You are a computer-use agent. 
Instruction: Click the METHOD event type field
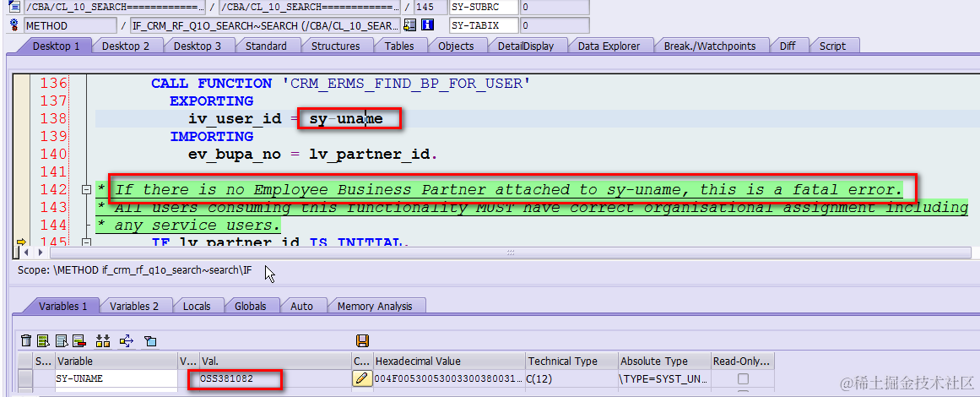click(70, 25)
